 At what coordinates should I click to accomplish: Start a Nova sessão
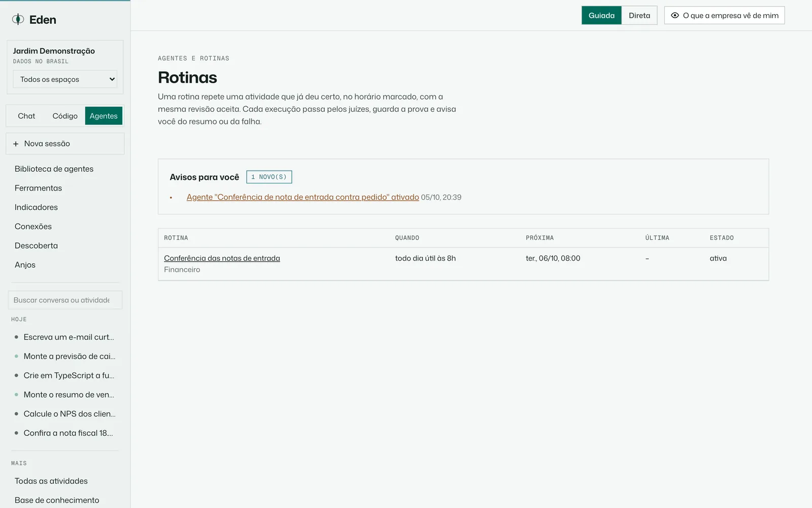[x=65, y=144]
